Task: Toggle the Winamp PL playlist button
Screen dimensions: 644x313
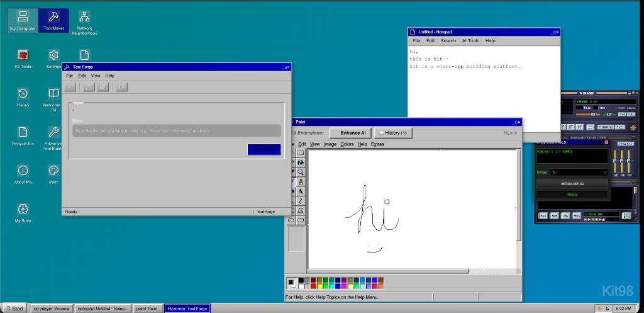Action: (x=631, y=115)
